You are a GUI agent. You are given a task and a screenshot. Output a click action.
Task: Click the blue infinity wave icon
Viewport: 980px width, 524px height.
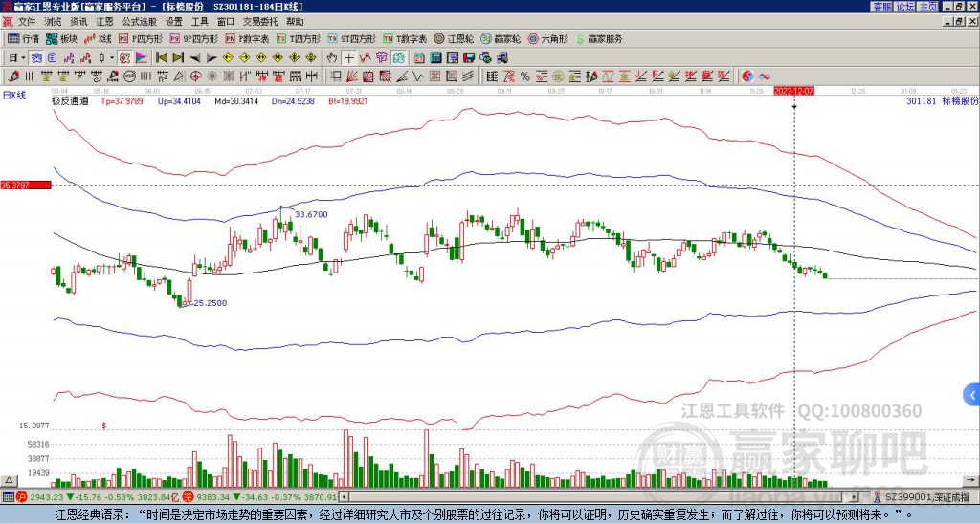(765, 76)
